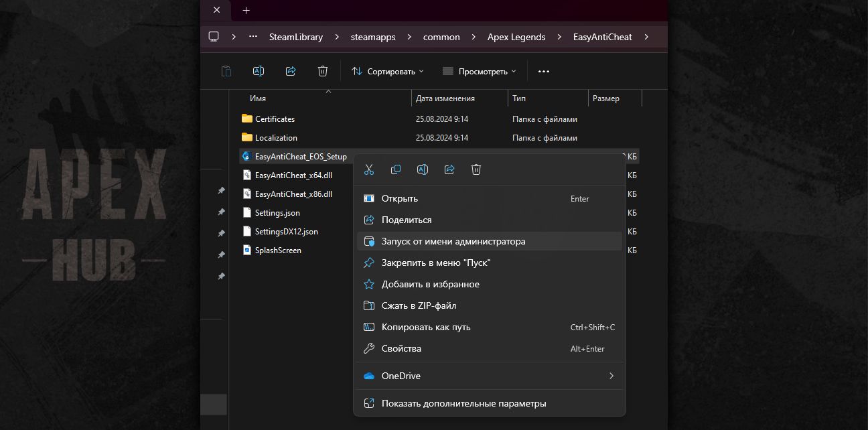Expand the chevron after Apex Legends in the breadcrumb
The height and width of the screenshot is (430, 868).
[559, 37]
